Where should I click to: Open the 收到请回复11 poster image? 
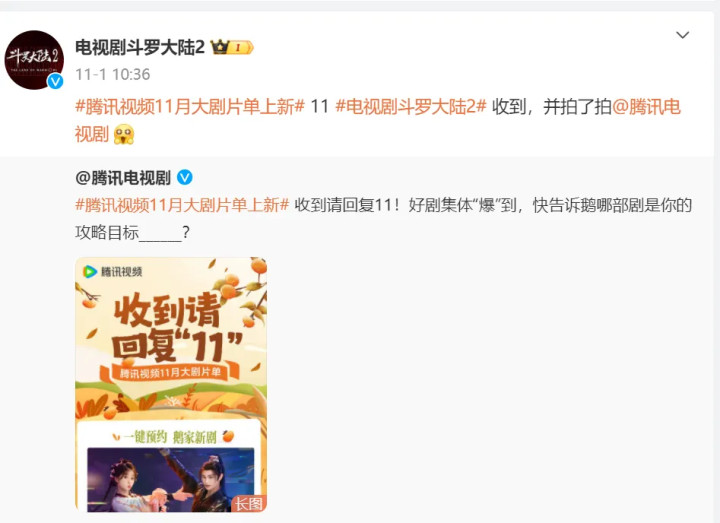pos(171,385)
